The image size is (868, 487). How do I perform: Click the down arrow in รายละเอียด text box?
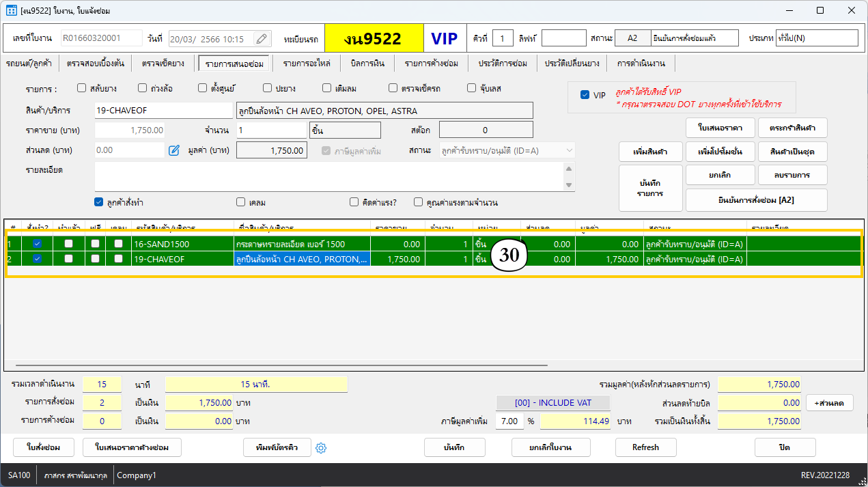click(569, 185)
